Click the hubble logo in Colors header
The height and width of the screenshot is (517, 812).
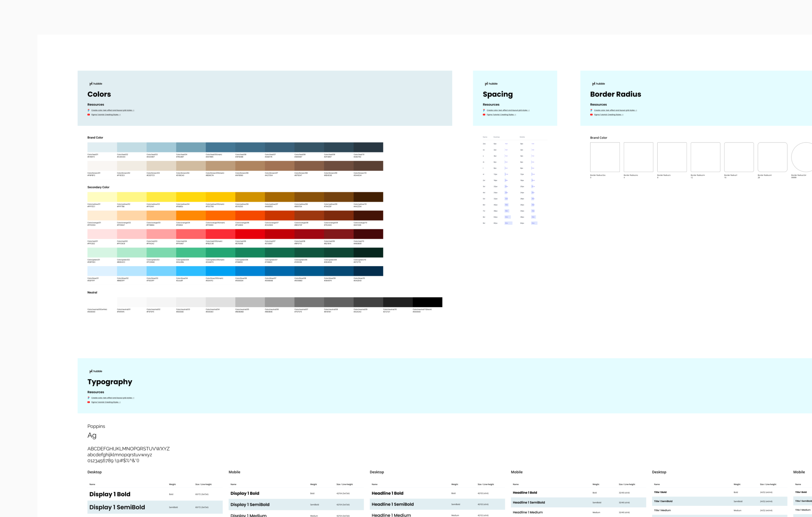click(96, 84)
